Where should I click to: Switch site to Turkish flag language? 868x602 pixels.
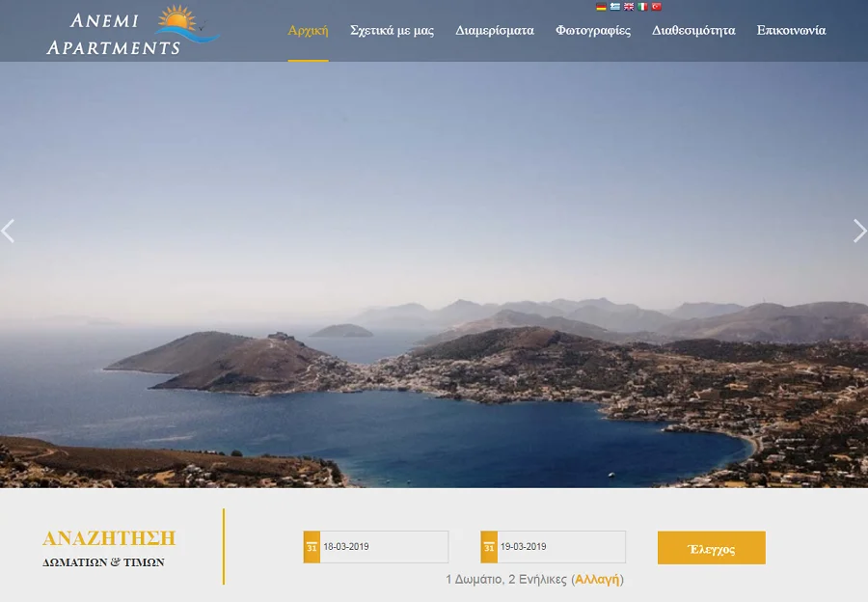point(656,7)
